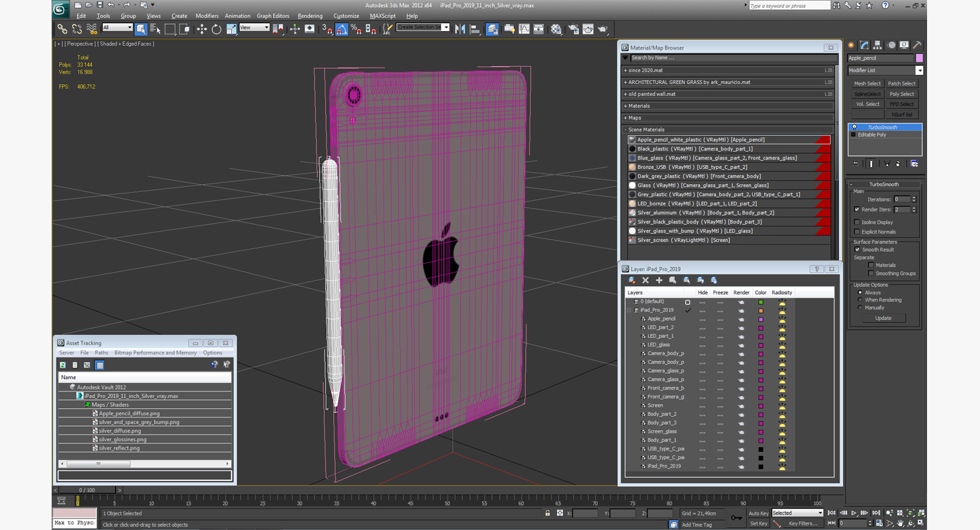Open the Utilities command panel tab
The width and height of the screenshot is (980, 530).
[917, 45]
